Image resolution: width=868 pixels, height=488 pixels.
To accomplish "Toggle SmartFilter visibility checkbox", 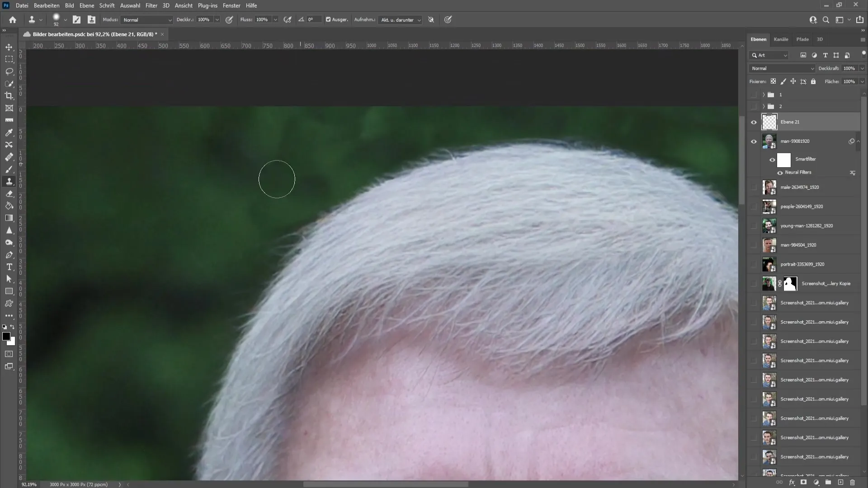I will click(773, 159).
